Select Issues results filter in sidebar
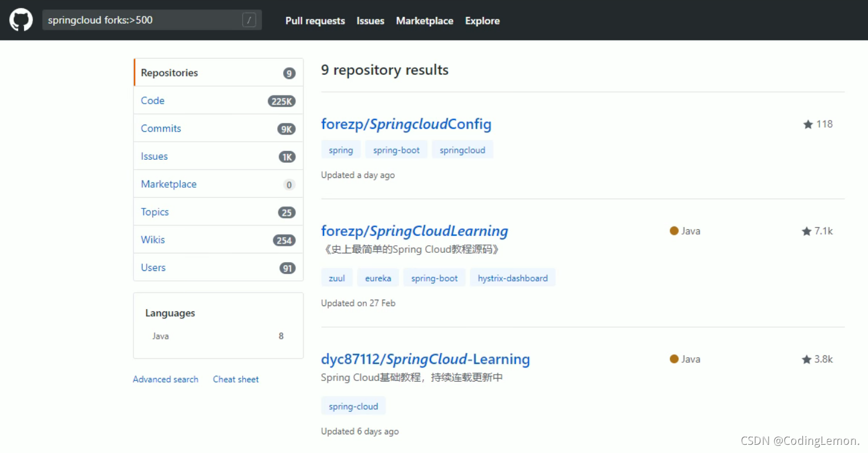The width and height of the screenshot is (868, 453). [218, 156]
